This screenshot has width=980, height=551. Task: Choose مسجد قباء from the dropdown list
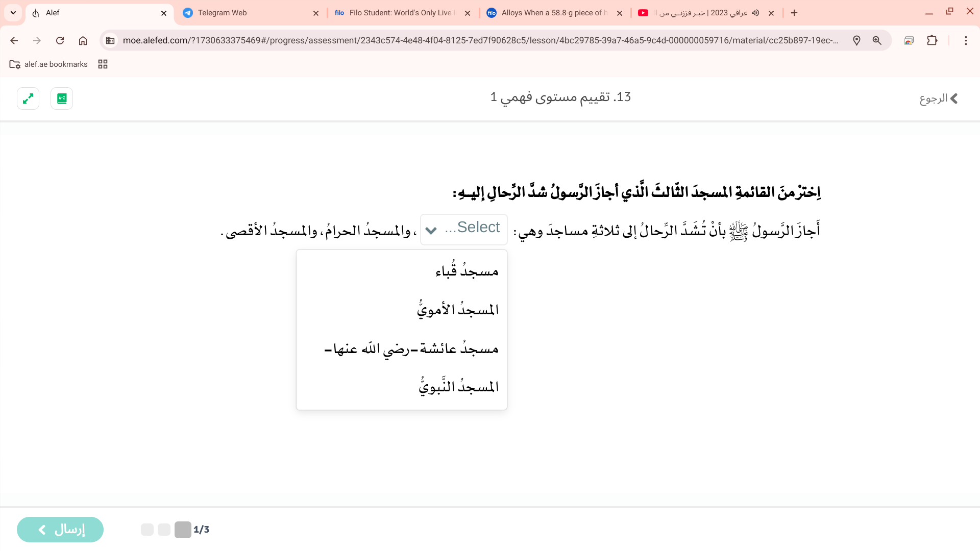pos(467,271)
